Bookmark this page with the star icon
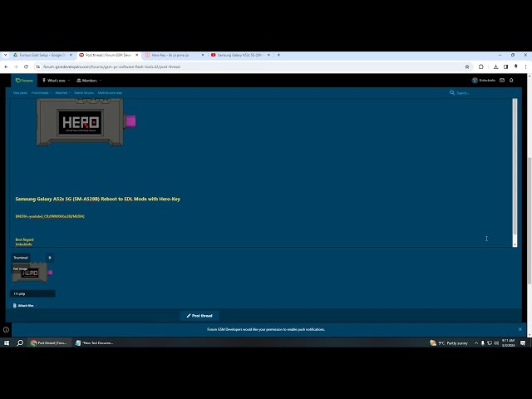The height and width of the screenshot is (399, 532). point(467,66)
